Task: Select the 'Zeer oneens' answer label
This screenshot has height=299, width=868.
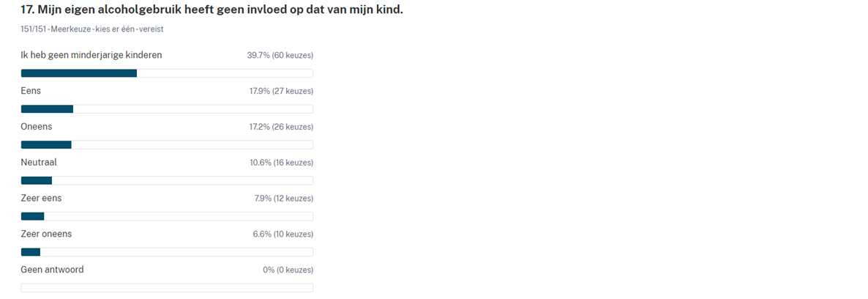Action: pyautogui.click(x=46, y=234)
